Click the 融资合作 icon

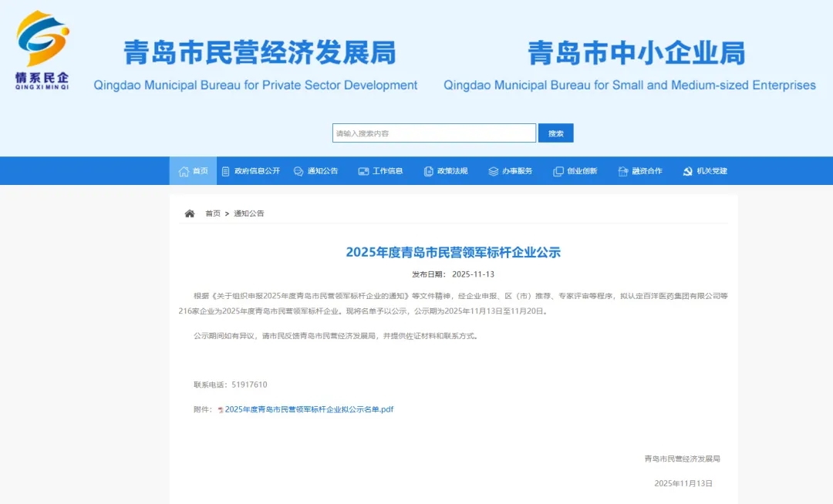click(622, 170)
